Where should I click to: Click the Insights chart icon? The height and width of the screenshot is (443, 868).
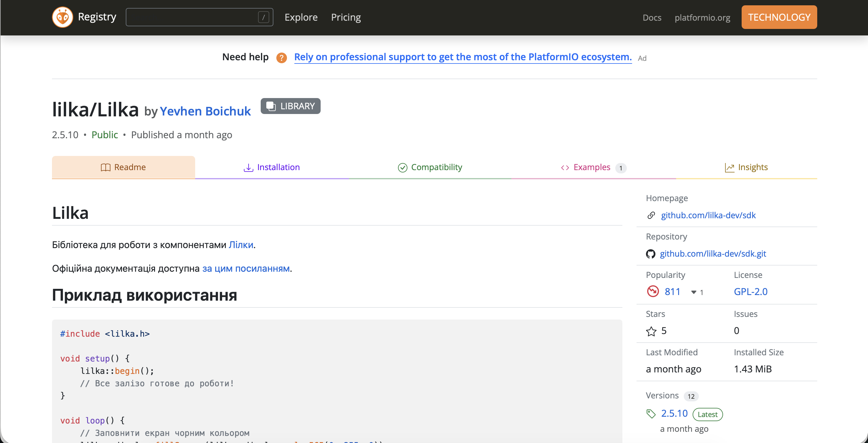tap(730, 167)
